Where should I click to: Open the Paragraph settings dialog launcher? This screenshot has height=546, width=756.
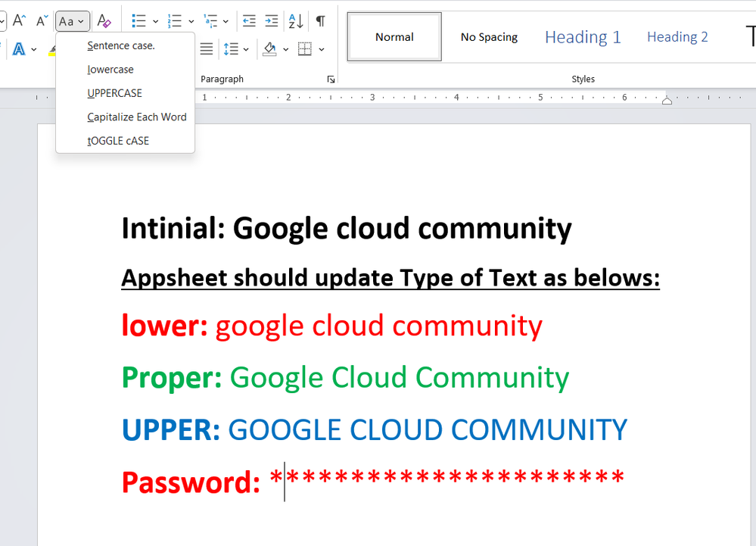click(x=331, y=79)
